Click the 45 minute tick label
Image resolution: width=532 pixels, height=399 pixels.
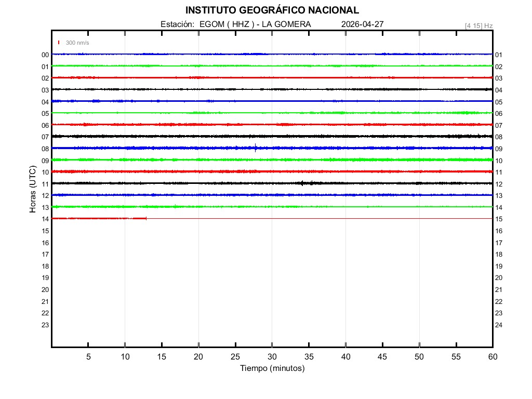[382, 357]
